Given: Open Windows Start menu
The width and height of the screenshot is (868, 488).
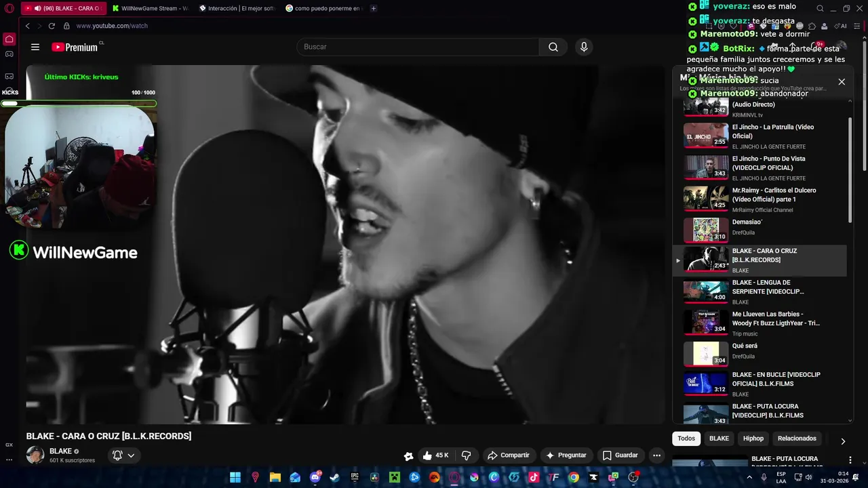Looking at the screenshot, I should pos(235,477).
